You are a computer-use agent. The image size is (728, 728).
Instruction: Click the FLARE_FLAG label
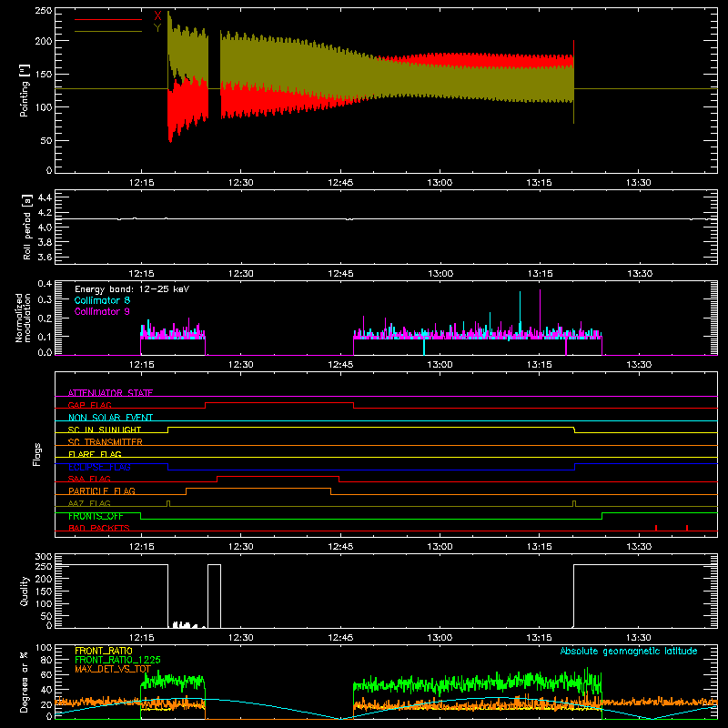[95, 454]
